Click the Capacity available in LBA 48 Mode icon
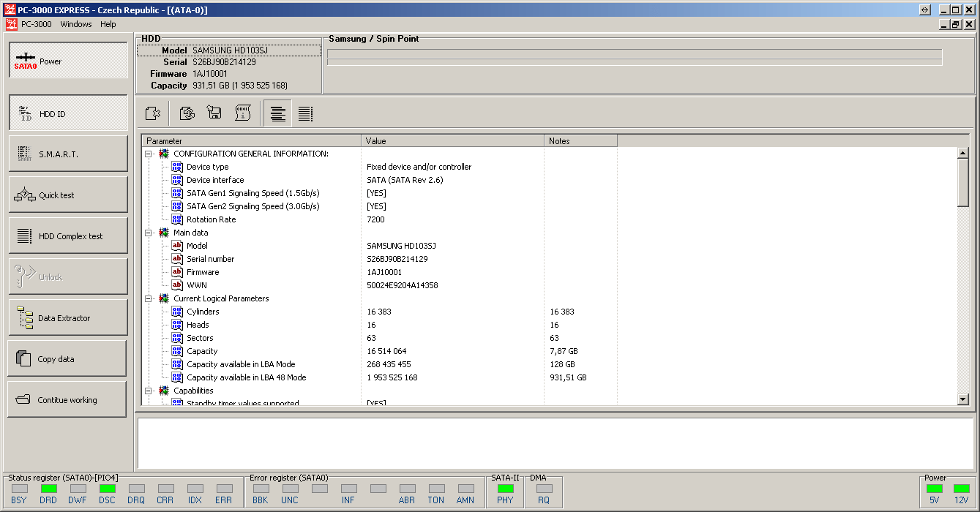 177,377
